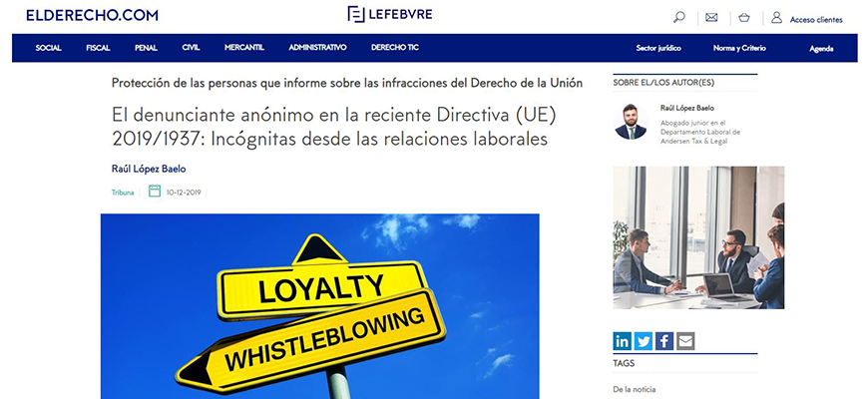
Task: Share article on Facebook
Action: (x=664, y=341)
